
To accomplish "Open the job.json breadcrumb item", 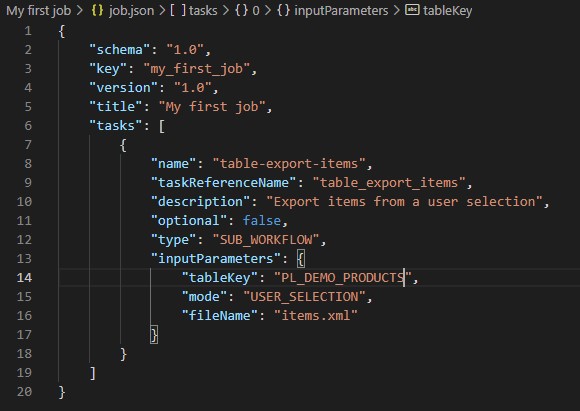I will coord(131,10).
